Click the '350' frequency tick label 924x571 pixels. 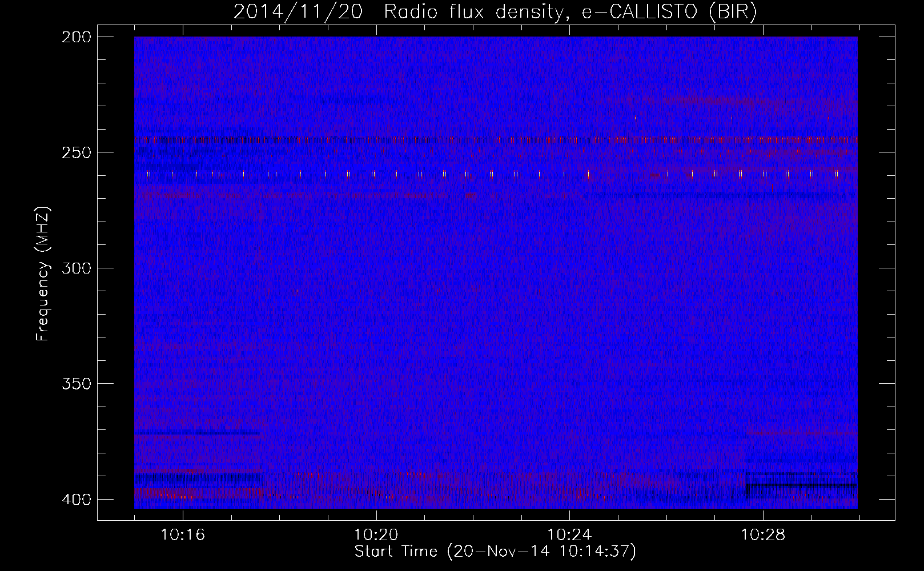pos(76,384)
